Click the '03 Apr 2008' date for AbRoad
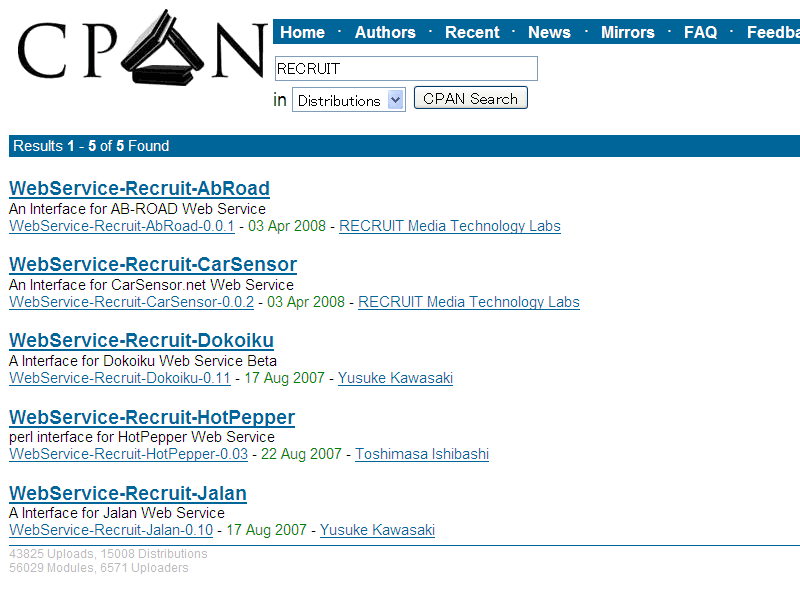This screenshot has height=600, width=800. click(287, 226)
